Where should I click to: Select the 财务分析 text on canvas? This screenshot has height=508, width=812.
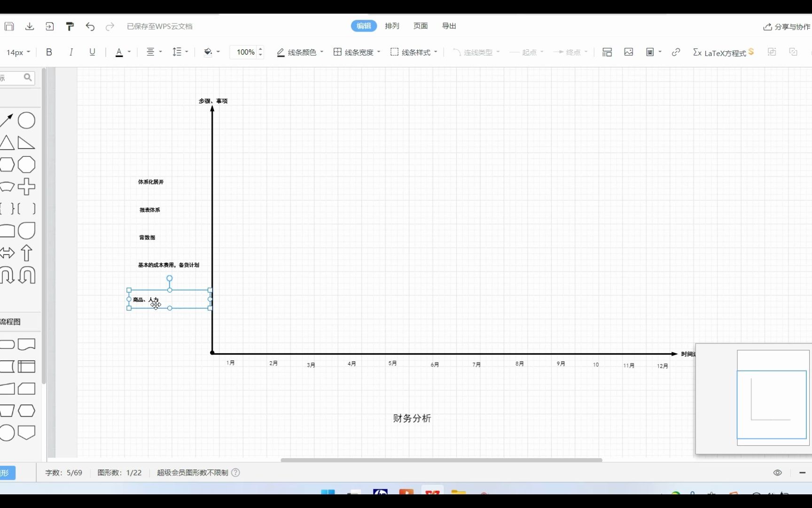412,418
